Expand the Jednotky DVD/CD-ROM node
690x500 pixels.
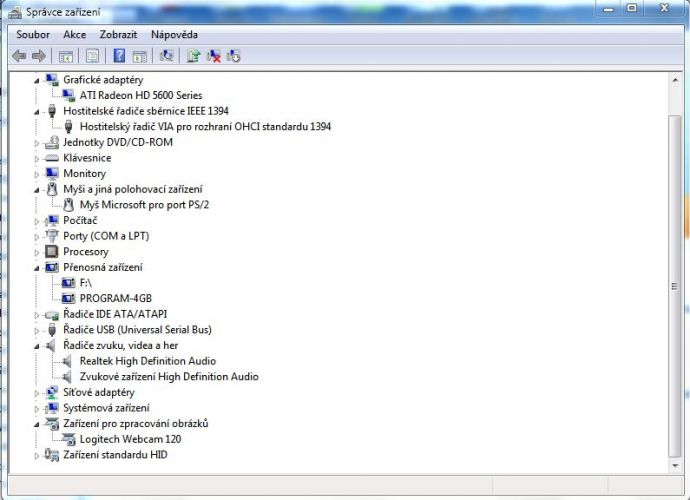[37, 143]
